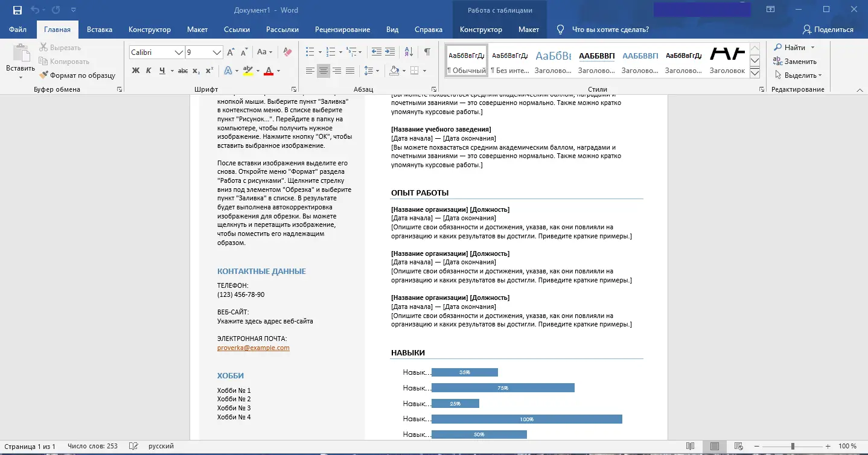Screen dimensions: 868x455
Task: Open the Clipboard (Буфер обмена) dialog launcher
Action: (120, 89)
